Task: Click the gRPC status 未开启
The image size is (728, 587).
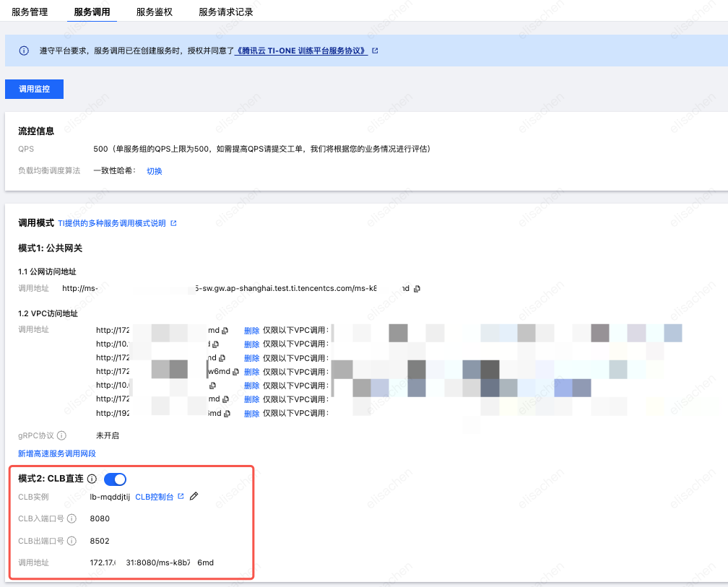Action: 107,435
